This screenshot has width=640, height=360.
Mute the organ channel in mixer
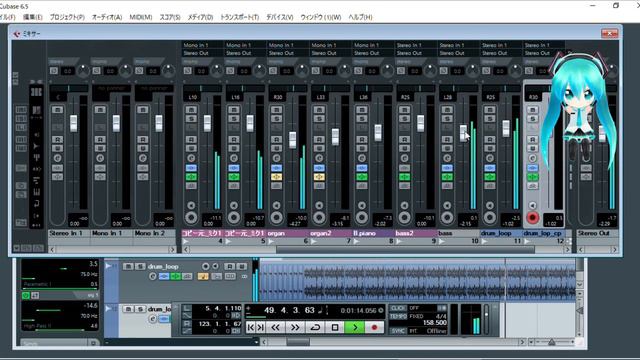coord(276,109)
